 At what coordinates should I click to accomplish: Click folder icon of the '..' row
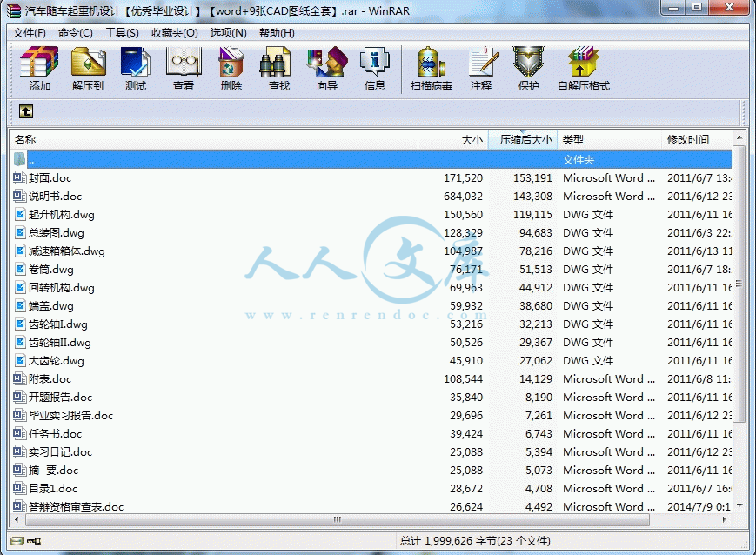point(19,159)
